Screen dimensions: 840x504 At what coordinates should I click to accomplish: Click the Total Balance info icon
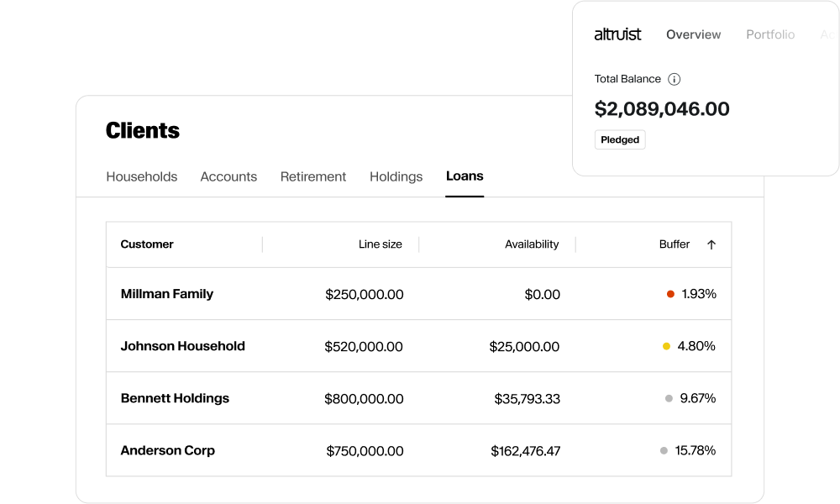(674, 79)
